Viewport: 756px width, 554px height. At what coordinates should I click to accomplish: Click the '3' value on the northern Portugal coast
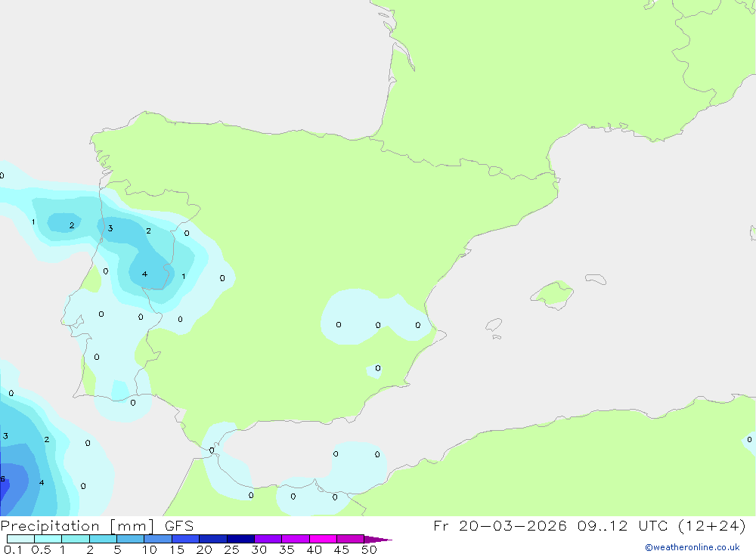[x=110, y=228]
